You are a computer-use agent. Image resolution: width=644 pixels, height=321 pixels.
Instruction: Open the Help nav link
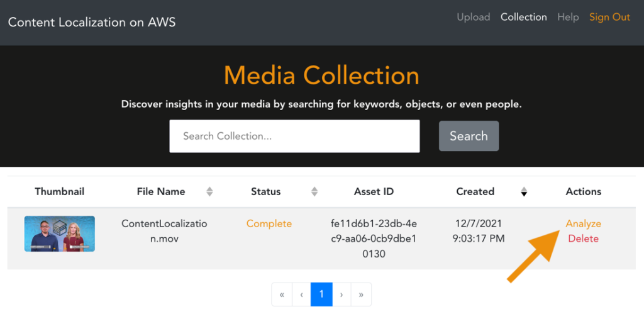coord(568,17)
